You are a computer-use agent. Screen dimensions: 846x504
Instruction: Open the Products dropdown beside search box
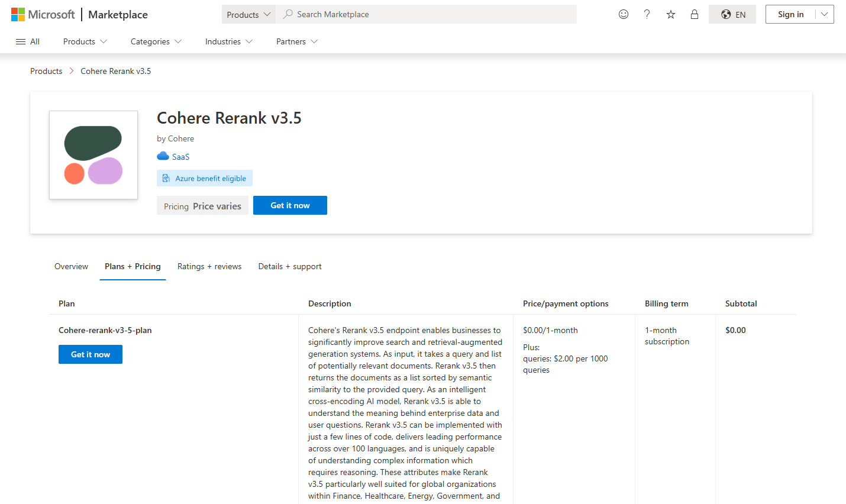click(248, 14)
